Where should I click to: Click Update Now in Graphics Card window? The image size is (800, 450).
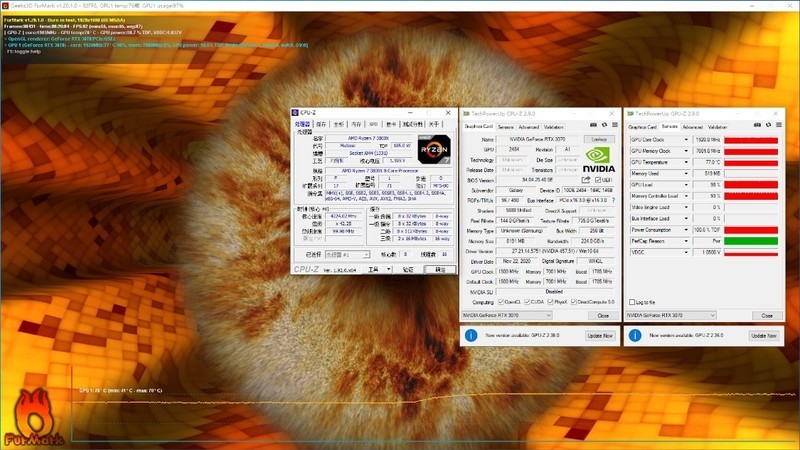click(x=600, y=335)
